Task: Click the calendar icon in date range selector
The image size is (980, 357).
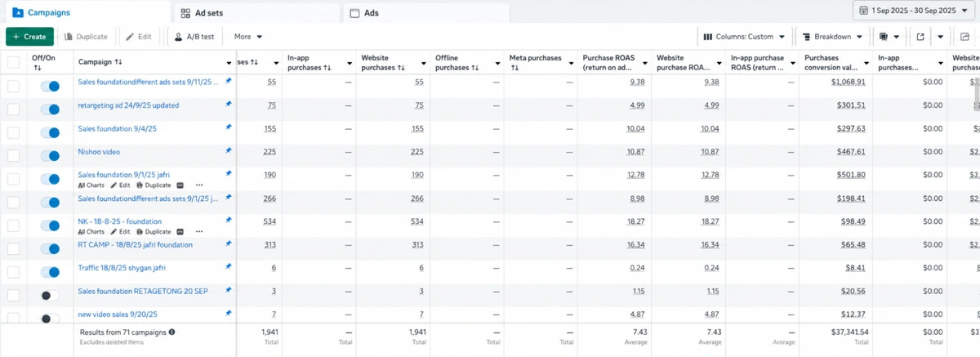Action: click(864, 11)
